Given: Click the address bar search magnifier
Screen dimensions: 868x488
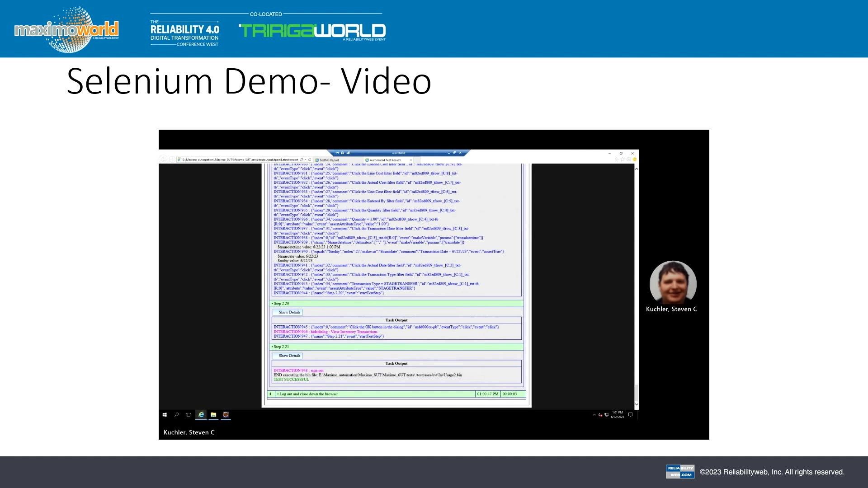Looking at the screenshot, I should pos(302,160).
